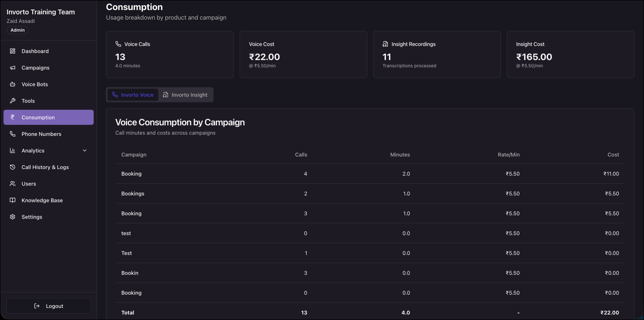The width and height of the screenshot is (644, 320).
Task: Click the Knowledge Base book icon
Action: pos(13,200)
